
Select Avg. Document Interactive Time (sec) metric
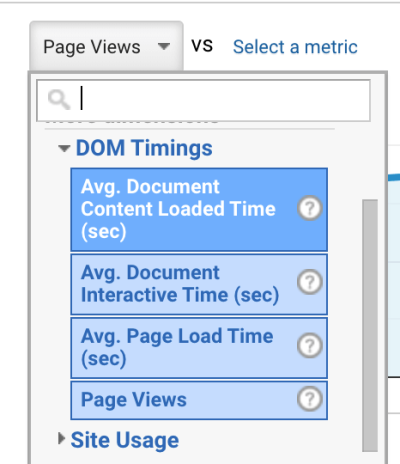(199, 284)
